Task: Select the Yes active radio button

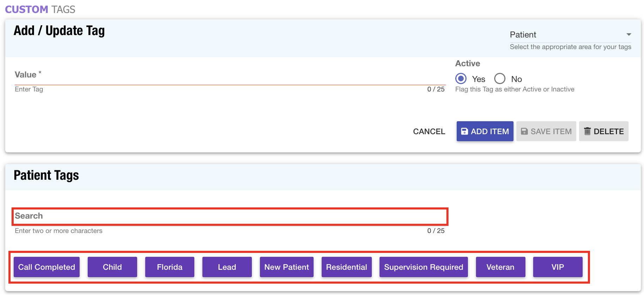Action: click(461, 78)
